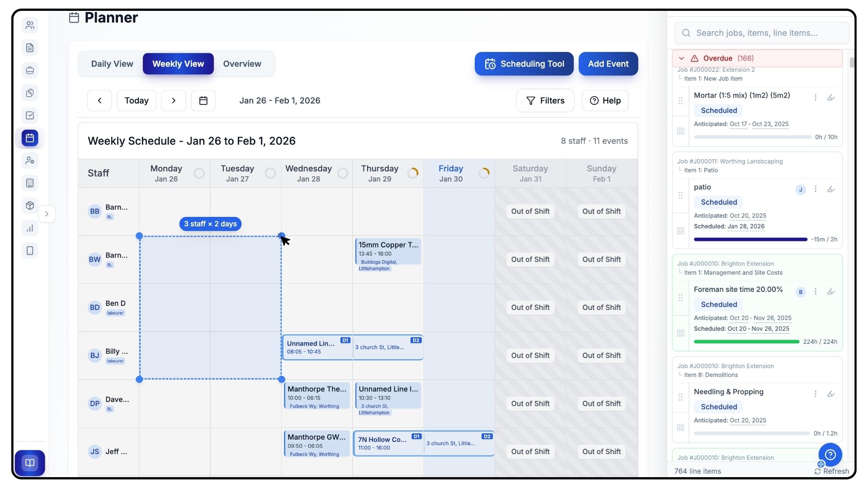Expand the left sidebar with arrow
868x488 pixels.
[x=47, y=214]
